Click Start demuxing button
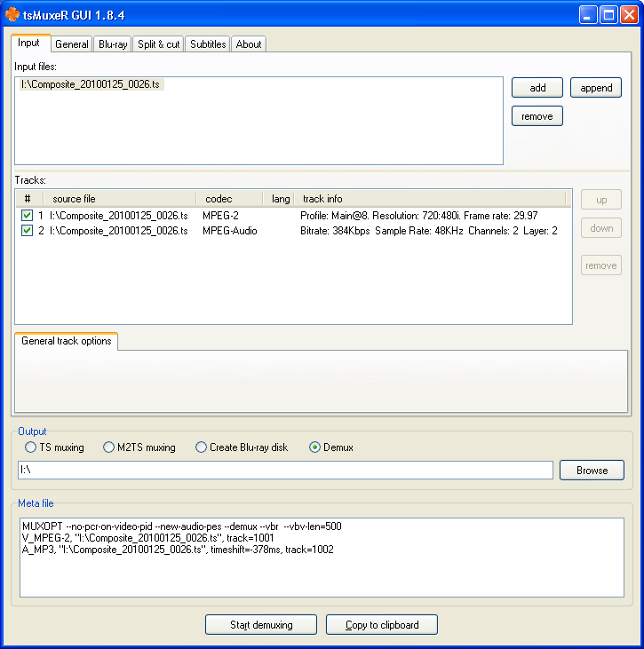This screenshot has width=644, height=649. pos(261,624)
